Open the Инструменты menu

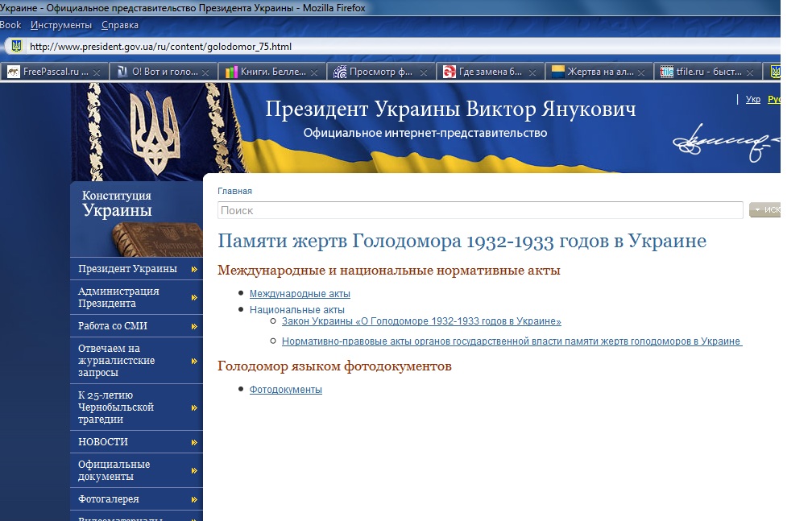61,25
